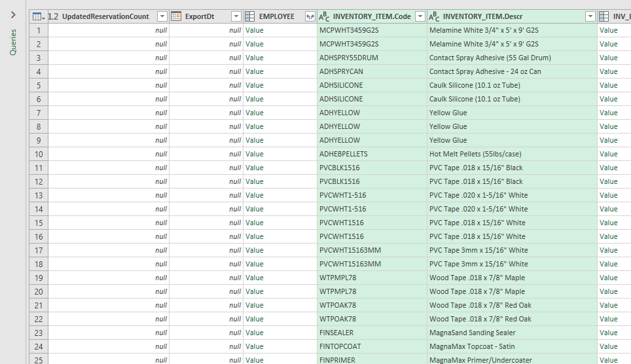
Task: Select the EMPLOYEE column header
Action: click(276, 16)
